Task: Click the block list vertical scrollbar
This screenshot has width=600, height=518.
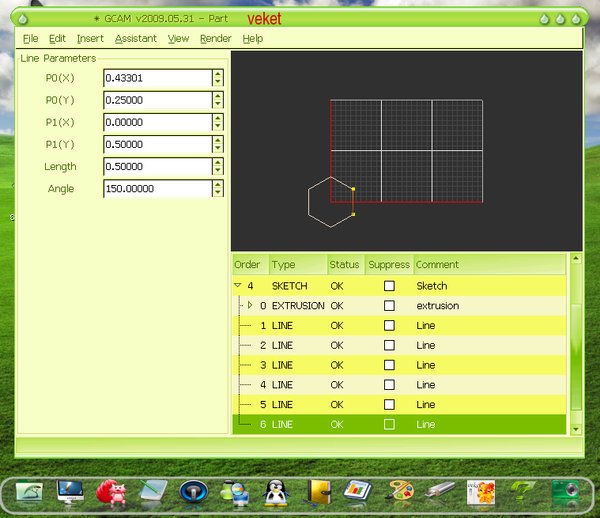Action: (574, 350)
